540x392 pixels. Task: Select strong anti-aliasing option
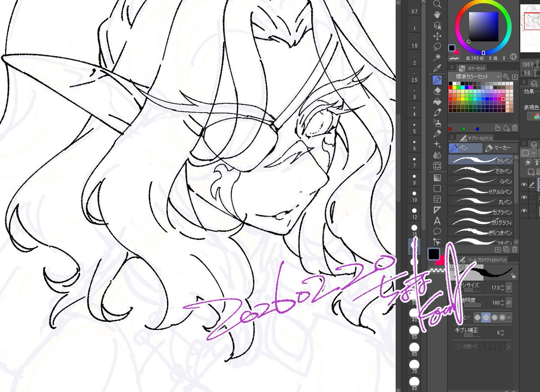tap(503, 318)
